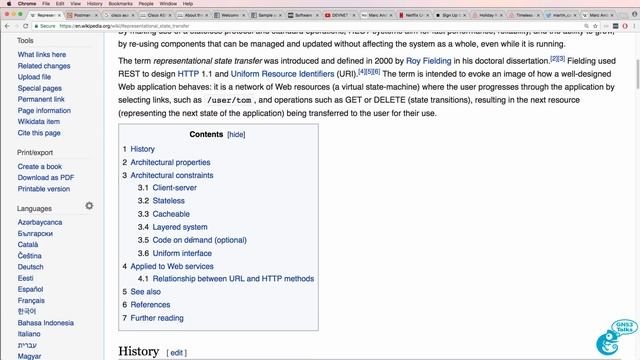Open the Chrome File menu
Screen dimensions: 640x360
point(46,4)
